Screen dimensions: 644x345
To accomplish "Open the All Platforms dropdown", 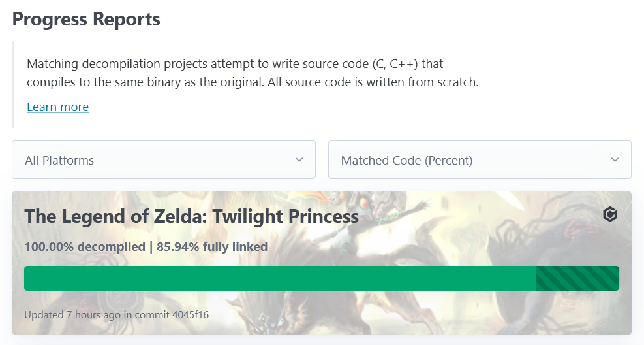I will point(163,160).
